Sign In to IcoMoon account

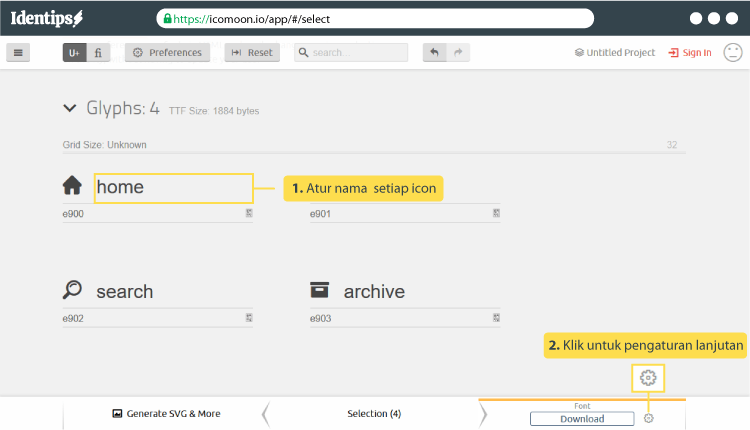[x=690, y=53]
